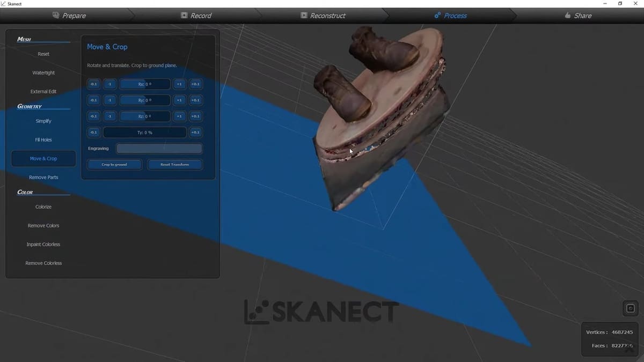This screenshot has width=644, height=362.
Task: Click the Crop to ground button
Action: (x=114, y=164)
